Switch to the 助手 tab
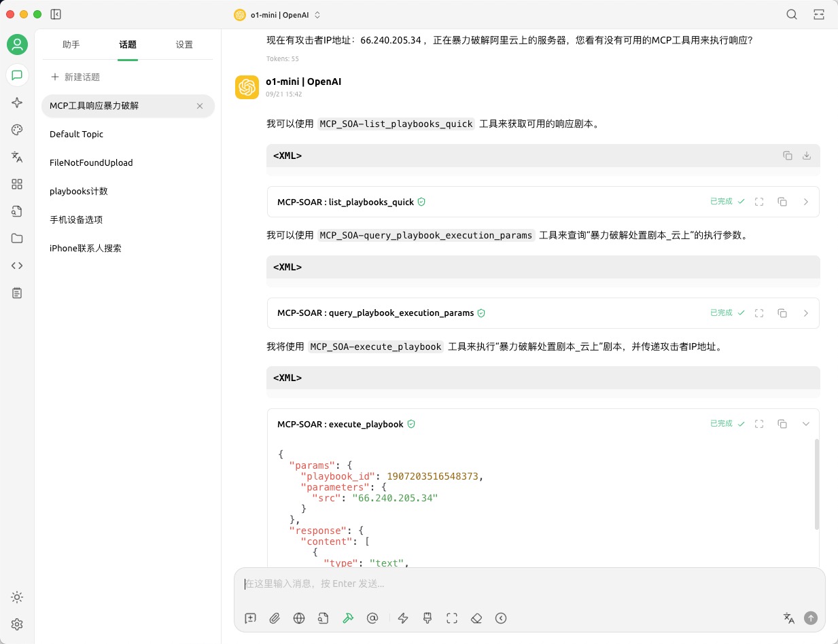The width and height of the screenshot is (838, 644). (71, 45)
